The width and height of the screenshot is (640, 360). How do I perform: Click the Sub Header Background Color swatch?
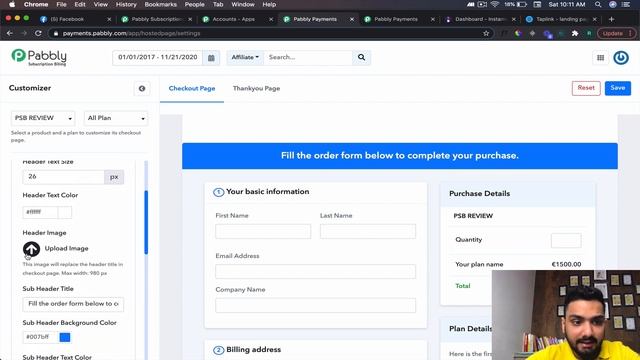(x=65, y=338)
